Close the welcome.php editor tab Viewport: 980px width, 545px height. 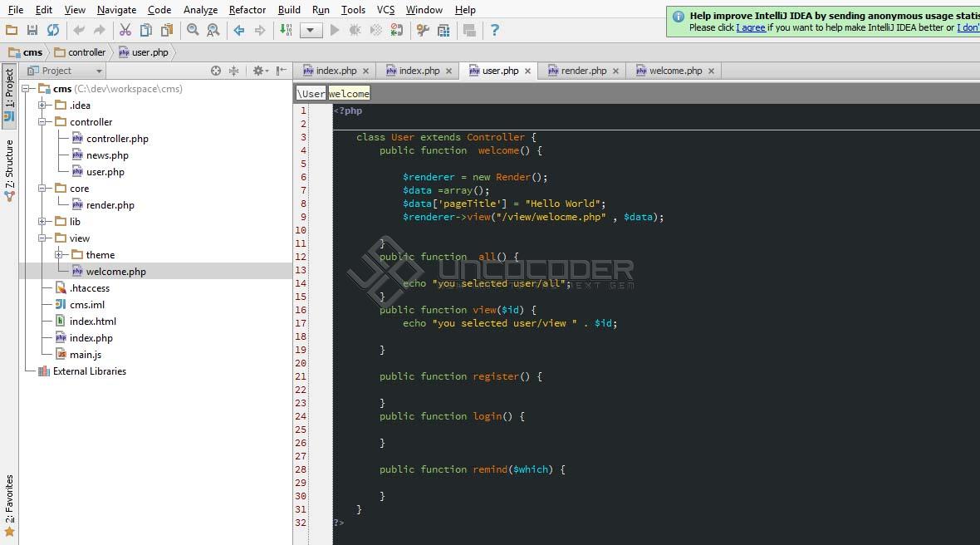click(711, 71)
